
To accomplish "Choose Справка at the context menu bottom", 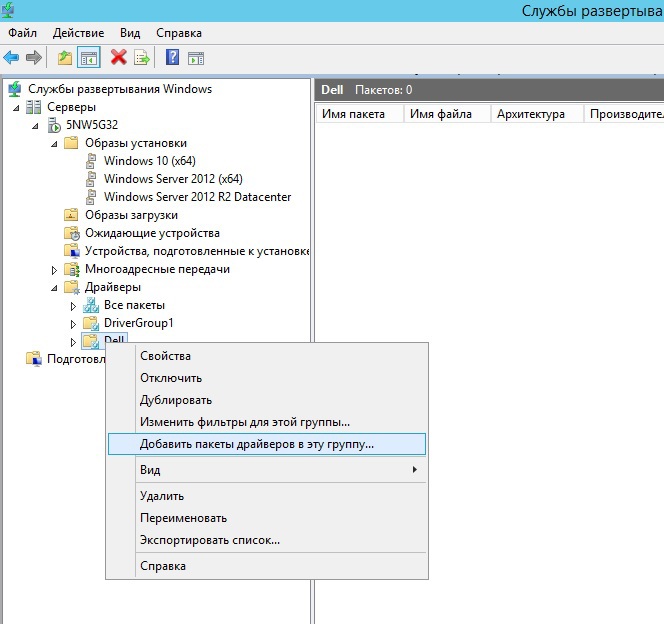I will (x=267, y=566).
